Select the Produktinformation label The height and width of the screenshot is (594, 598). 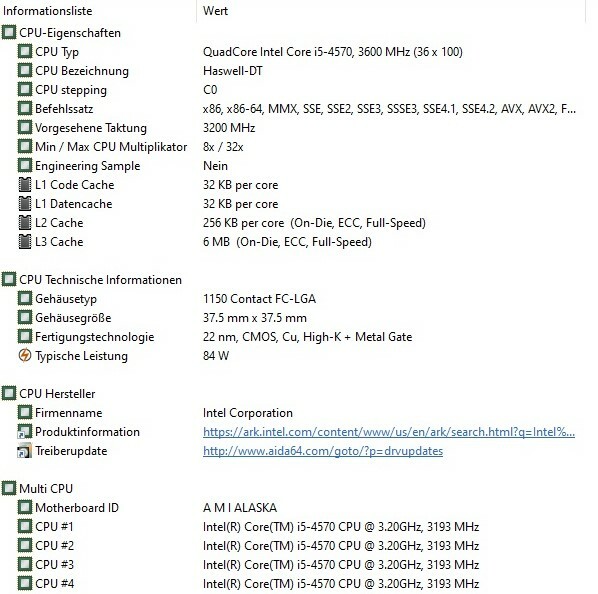pos(87,432)
